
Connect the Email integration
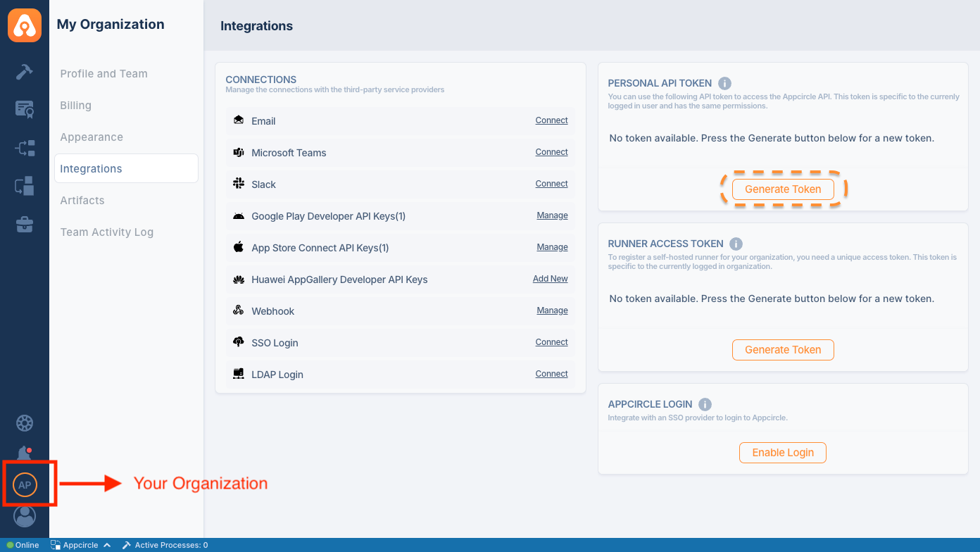point(551,120)
